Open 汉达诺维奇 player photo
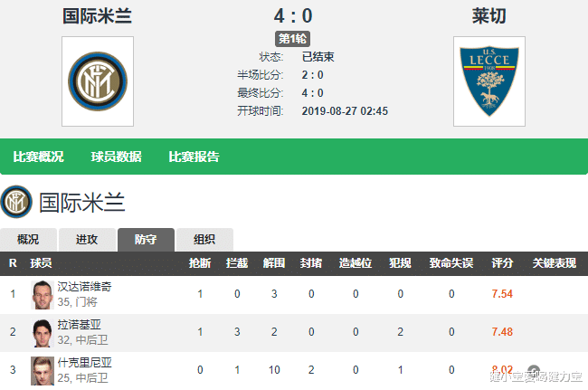The height and width of the screenshot is (390, 588). [42, 294]
